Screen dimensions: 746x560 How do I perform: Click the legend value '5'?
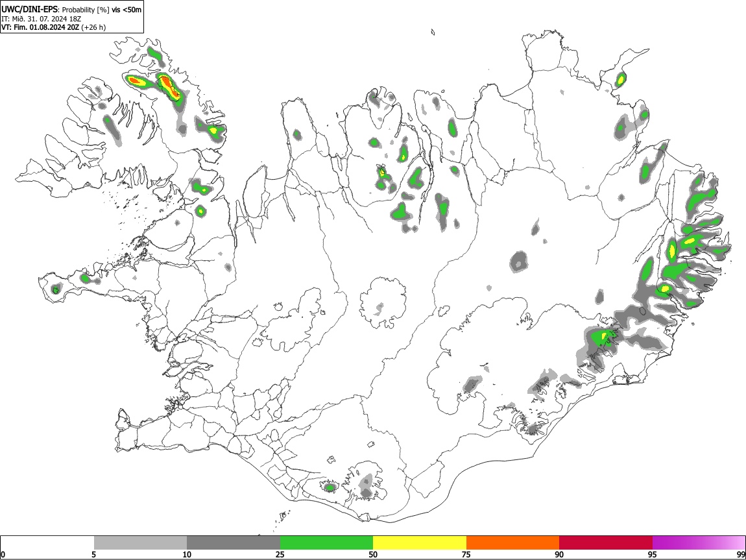93,554
